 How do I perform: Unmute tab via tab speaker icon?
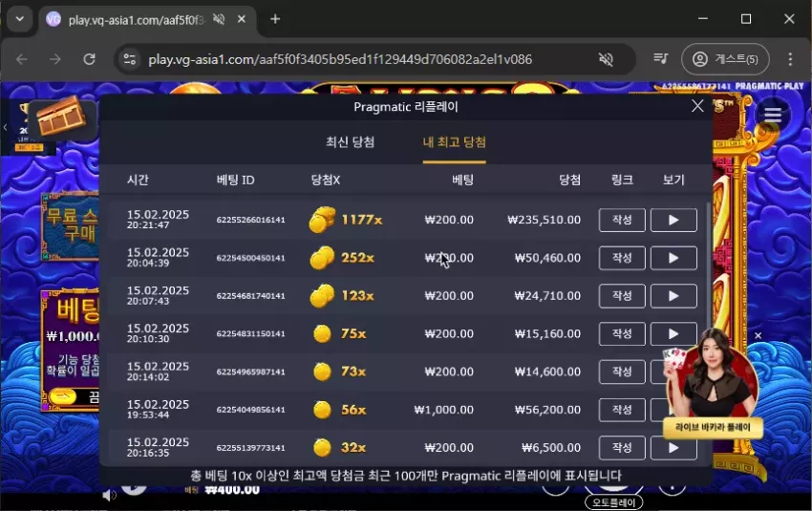(x=219, y=19)
